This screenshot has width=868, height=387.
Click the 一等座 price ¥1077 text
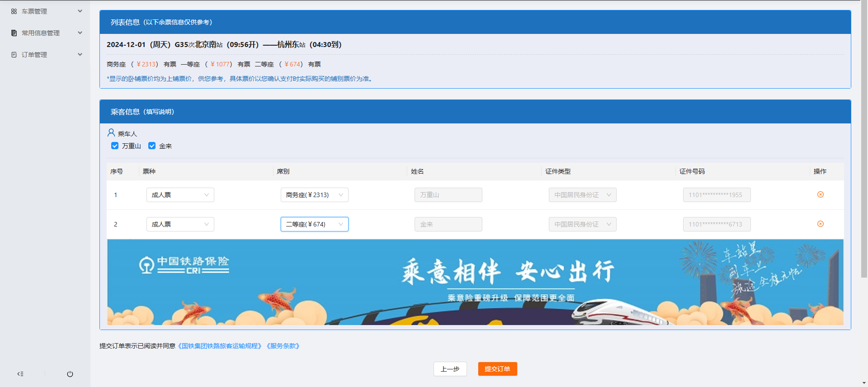pos(220,64)
